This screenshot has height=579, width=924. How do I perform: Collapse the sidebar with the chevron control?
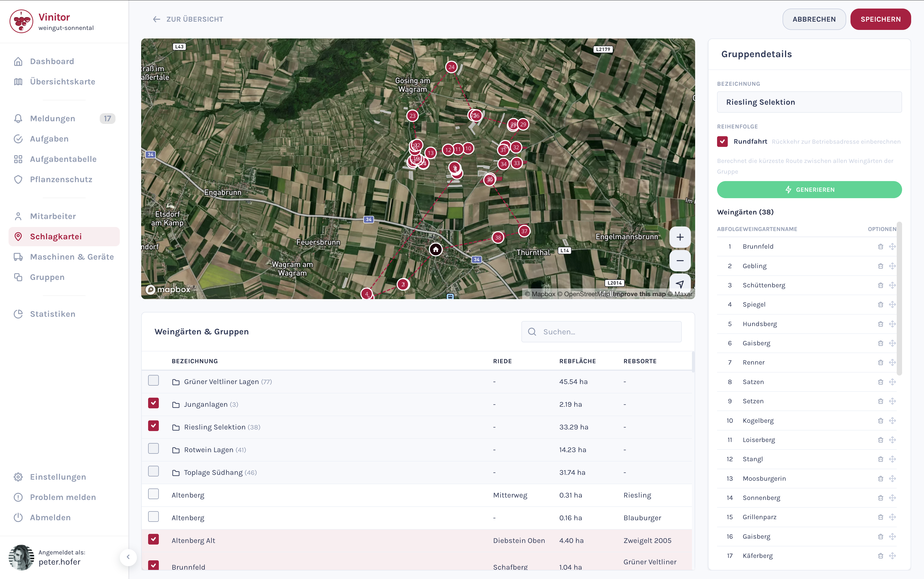tap(128, 558)
